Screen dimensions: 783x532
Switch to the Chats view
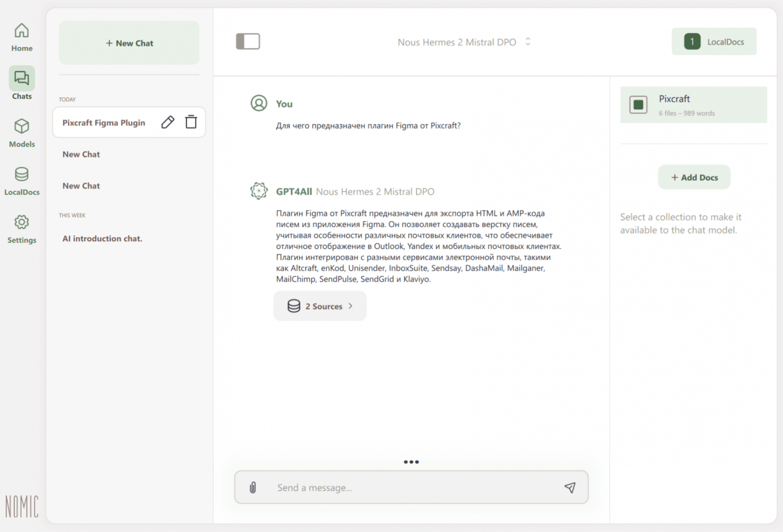(x=22, y=84)
